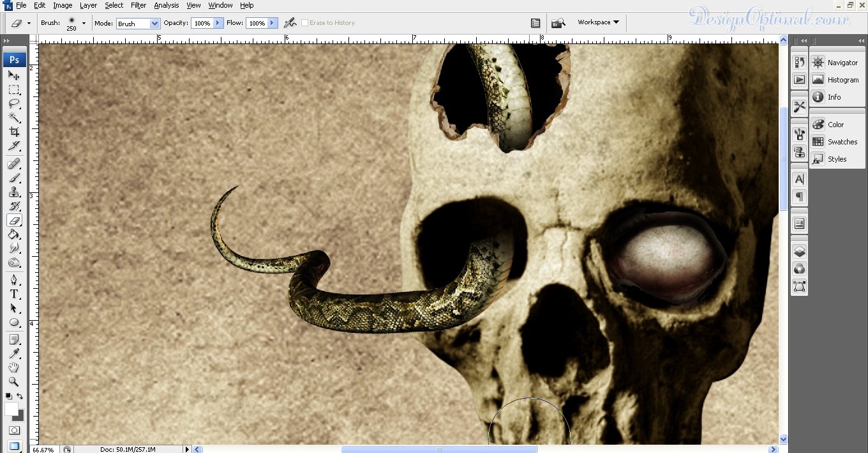The image size is (868, 453).
Task: Select the Pen tool
Action: click(x=14, y=280)
